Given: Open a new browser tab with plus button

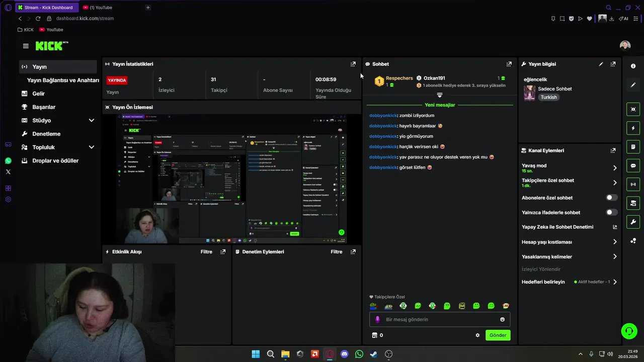Looking at the screenshot, I should (x=148, y=8).
